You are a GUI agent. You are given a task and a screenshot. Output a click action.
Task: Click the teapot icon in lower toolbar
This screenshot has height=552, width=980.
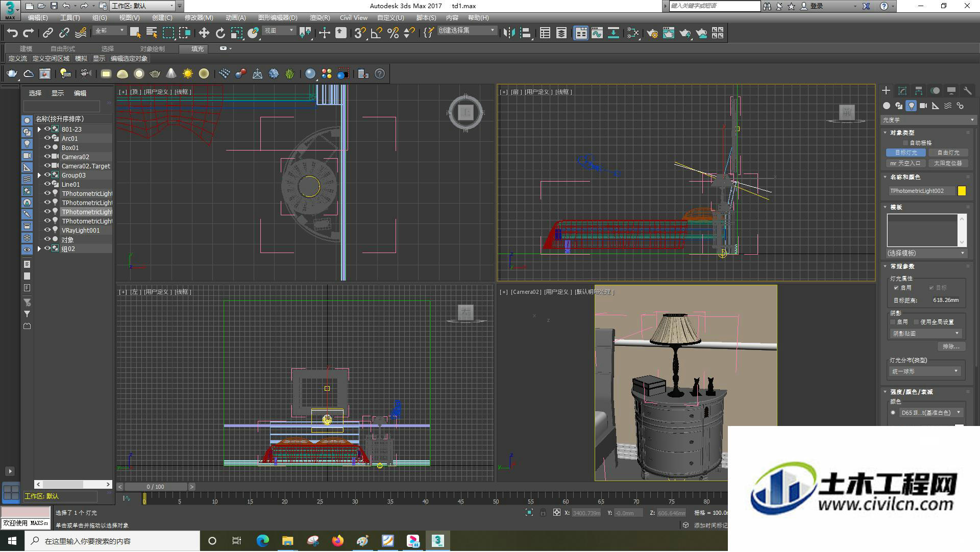click(x=12, y=74)
